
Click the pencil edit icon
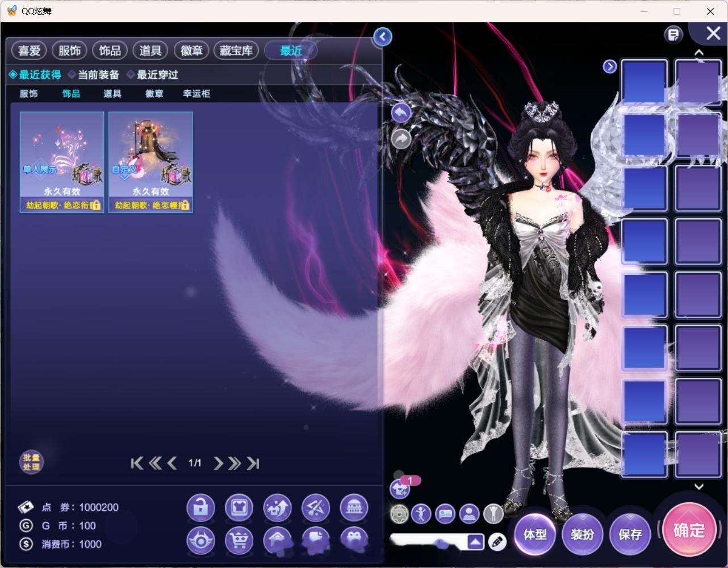click(497, 542)
